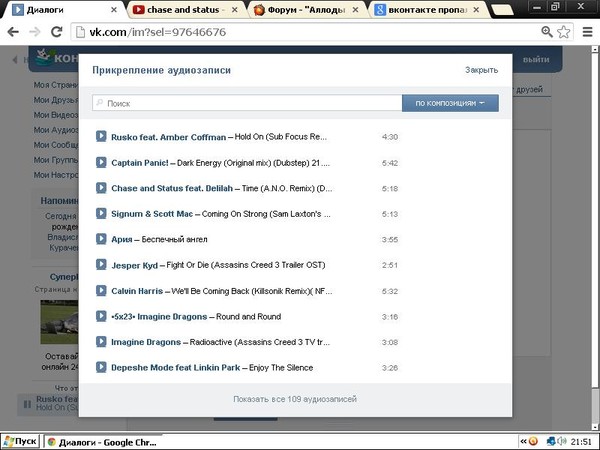Open Мои Настройки in VK sidebar
The image size is (600, 450).
[x=56, y=175]
